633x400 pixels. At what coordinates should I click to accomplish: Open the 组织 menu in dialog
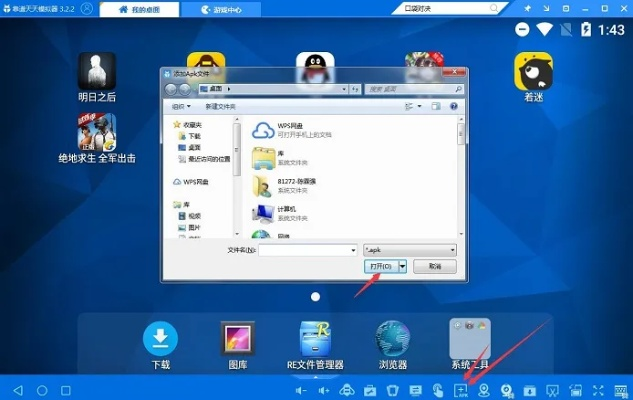point(181,107)
